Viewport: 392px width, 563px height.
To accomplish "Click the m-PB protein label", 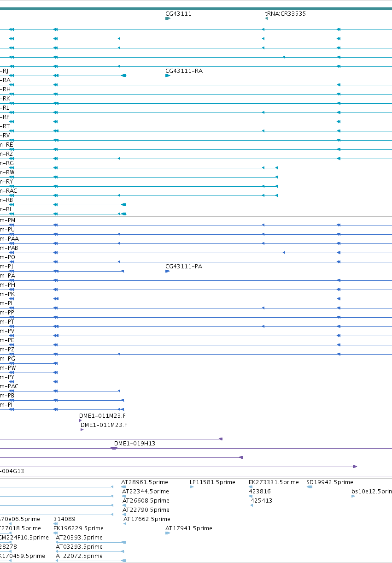I will [7, 396].
